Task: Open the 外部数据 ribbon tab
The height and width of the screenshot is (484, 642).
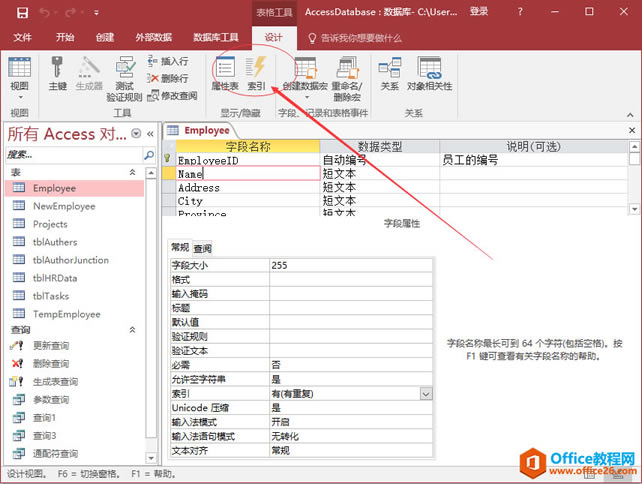Action: (x=154, y=37)
